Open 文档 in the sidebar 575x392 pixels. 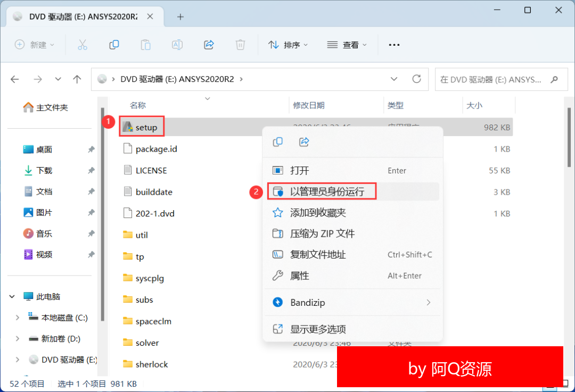[x=38, y=191]
